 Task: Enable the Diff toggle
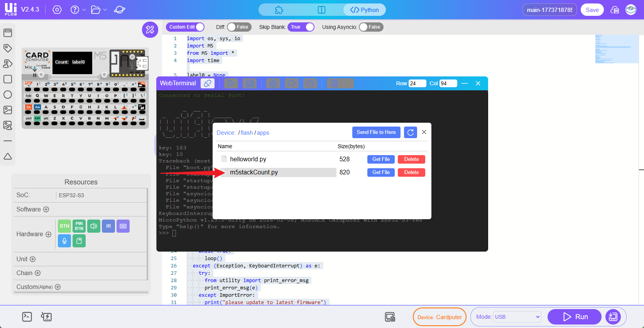(x=239, y=27)
